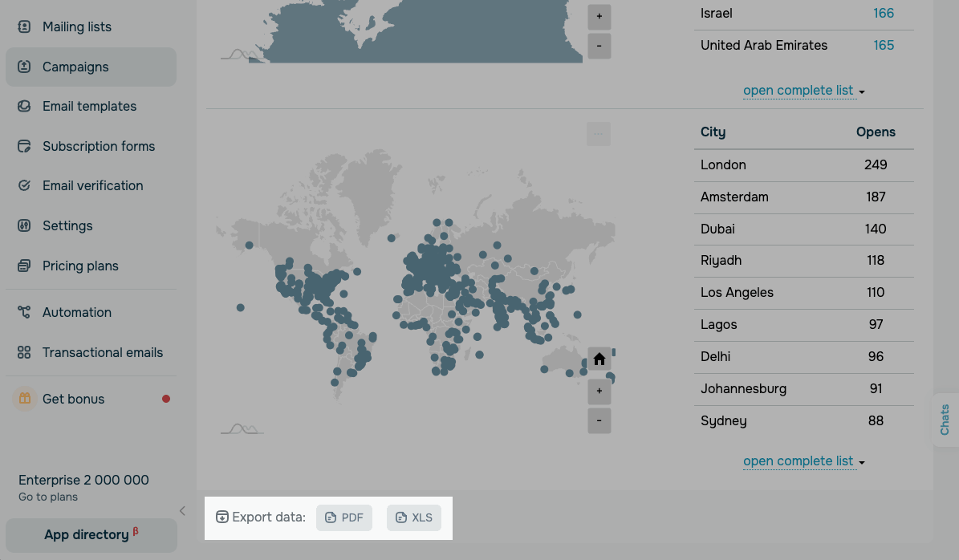
Task: Export the report as XLS
Action: click(x=414, y=517)
